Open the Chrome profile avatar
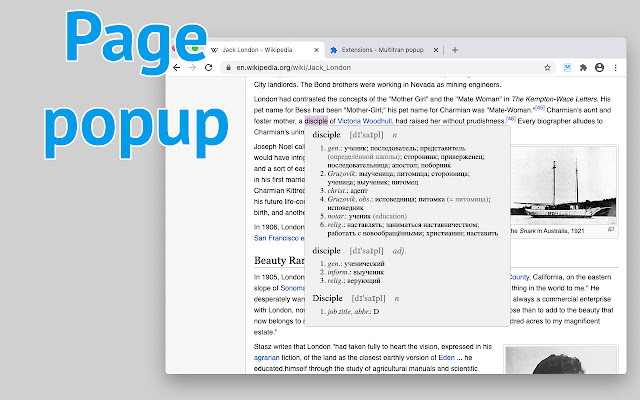Image resolution: width=640 pixels, height=400 pixels. pyautogui.click(x=599, y=68)
